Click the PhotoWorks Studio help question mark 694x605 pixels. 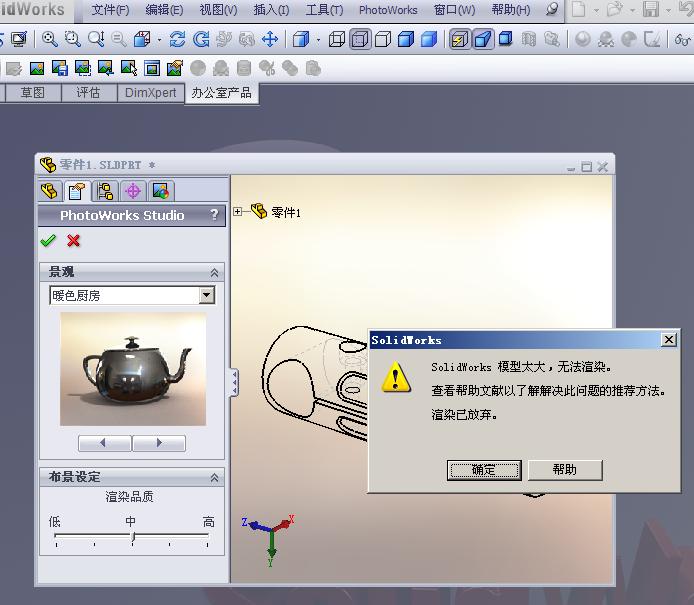point(214,215)
